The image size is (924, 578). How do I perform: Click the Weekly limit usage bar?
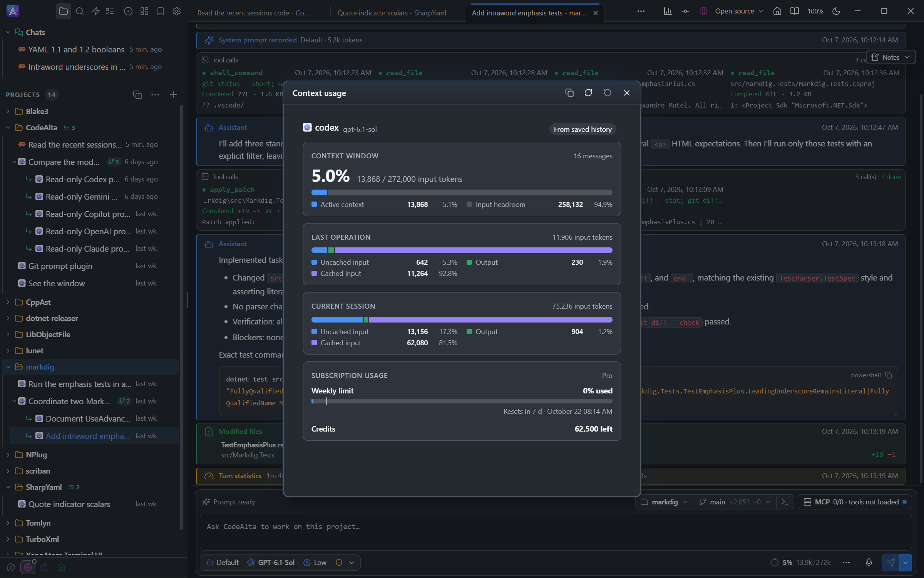[x=462, y=401]
